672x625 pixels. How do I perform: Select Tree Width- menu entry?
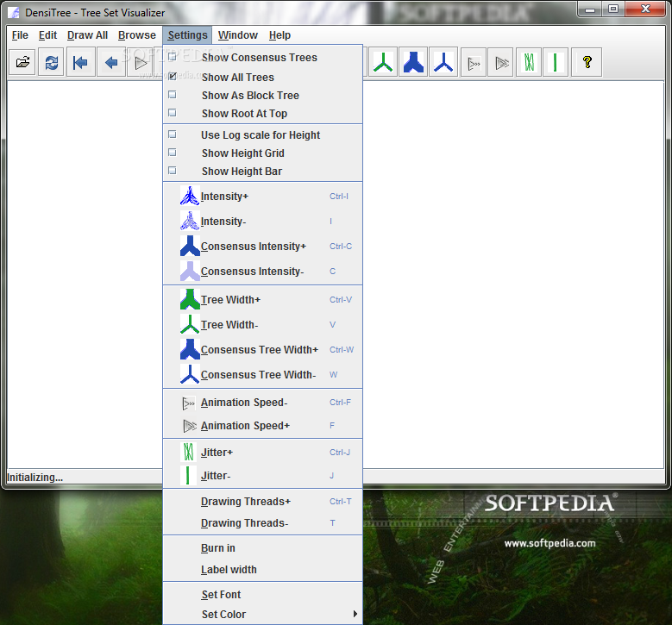click(263, 325)
